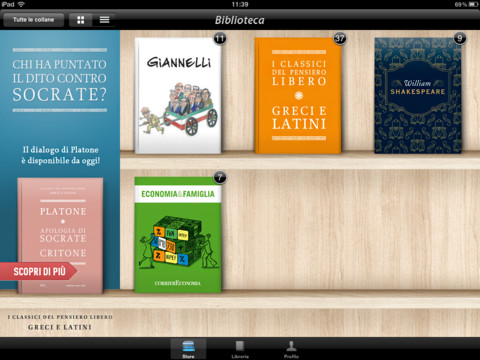Click the Scopri di più ribbon
Viewport: 480px width, 360px height.
point(38,271)
